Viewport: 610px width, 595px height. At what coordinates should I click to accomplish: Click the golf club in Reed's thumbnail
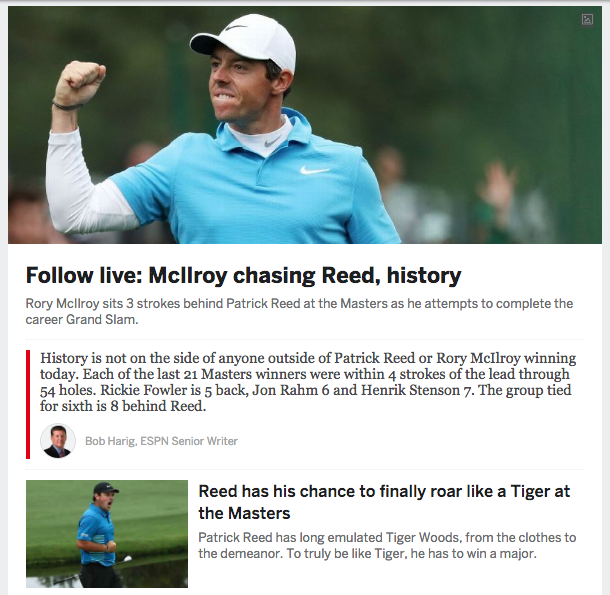tap(123, 562)
